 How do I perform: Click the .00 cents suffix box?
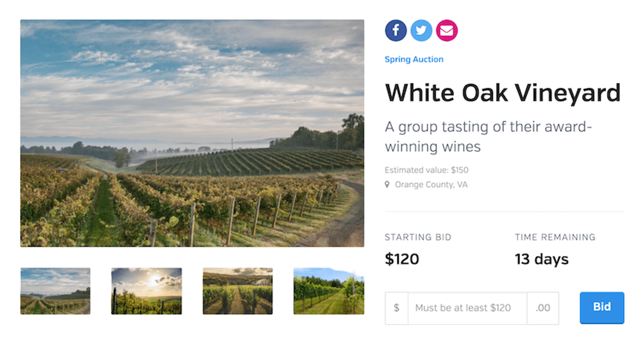[x=543, y=308]
